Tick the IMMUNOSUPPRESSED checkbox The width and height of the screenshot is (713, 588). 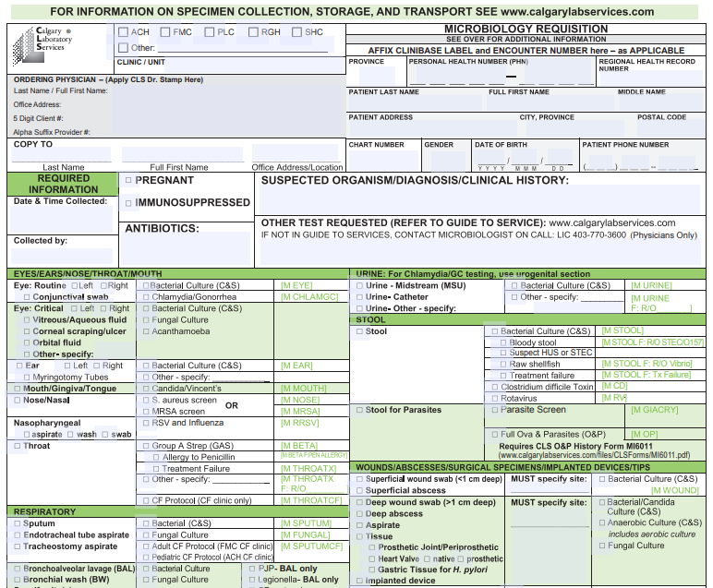(128, 203)
